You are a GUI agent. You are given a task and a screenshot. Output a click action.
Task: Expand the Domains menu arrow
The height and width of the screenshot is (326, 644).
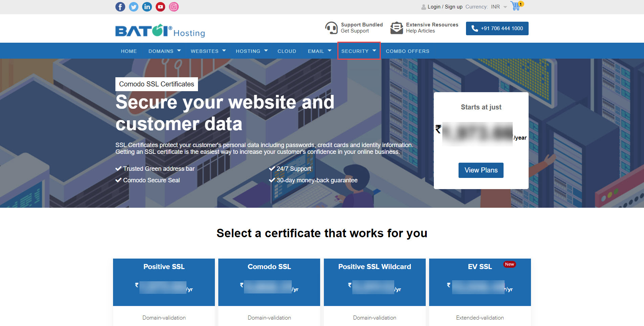click(179, 51)
